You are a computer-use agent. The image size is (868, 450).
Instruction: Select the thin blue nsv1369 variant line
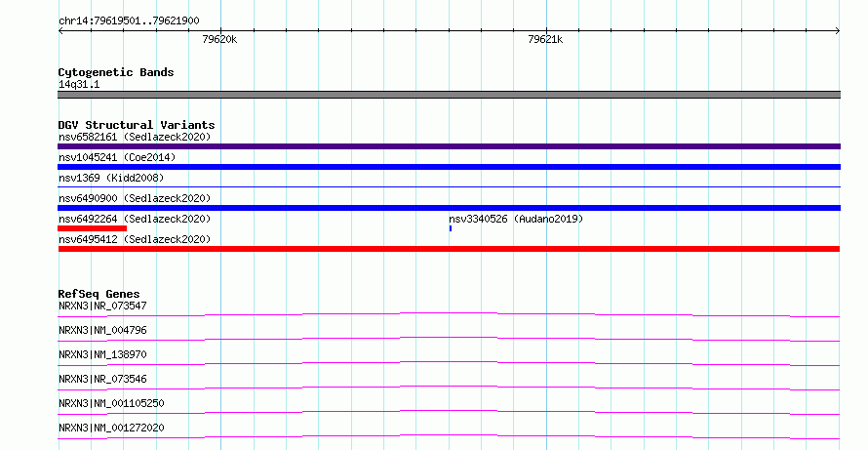coord(449,187)
